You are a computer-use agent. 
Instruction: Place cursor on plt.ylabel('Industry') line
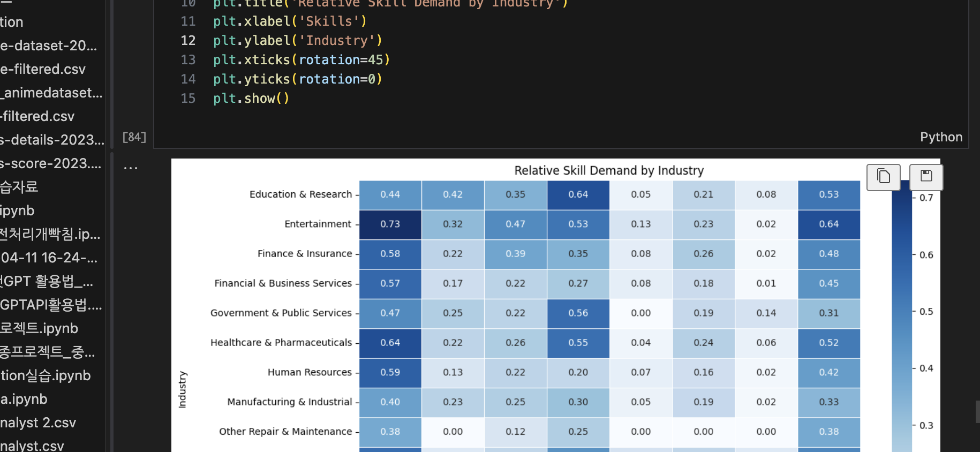coord(298,41)
